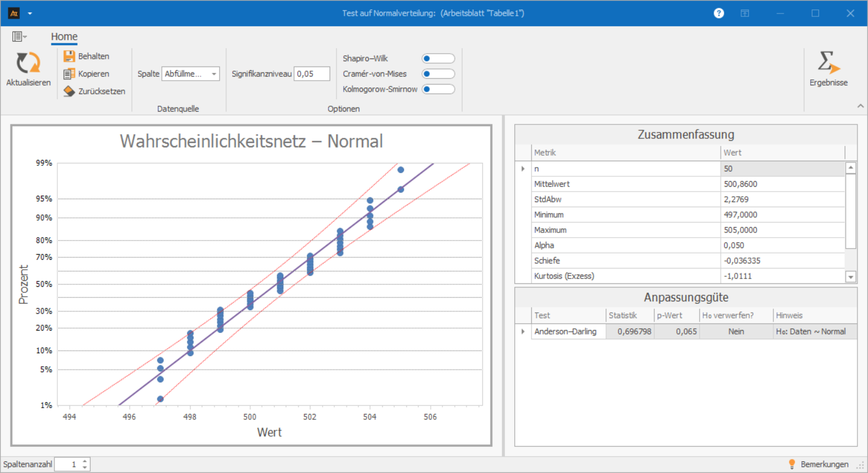Image resolution: width=868 pixels, height=473 pixels.
Task: Click the Kopieren copy icon
Action: pyautogui.click(x=70, y=74)
